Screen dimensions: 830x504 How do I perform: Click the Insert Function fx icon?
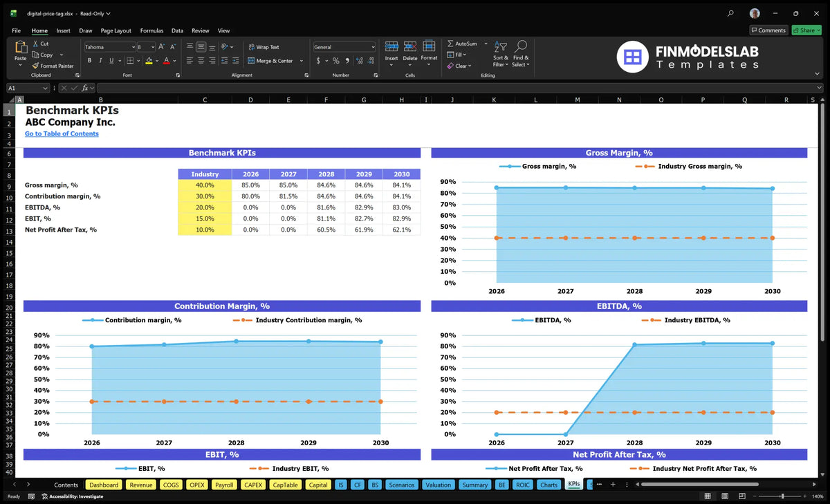(85, 88)
